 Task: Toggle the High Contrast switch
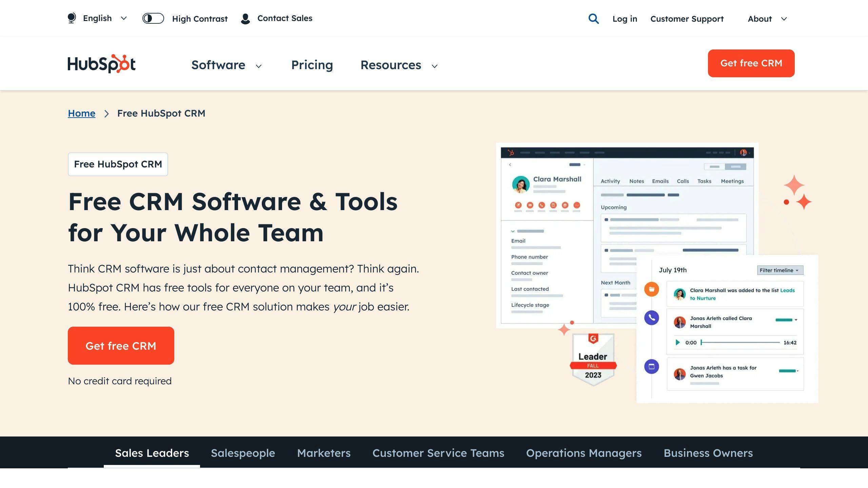pyautogui.click(x=153, y=18)
